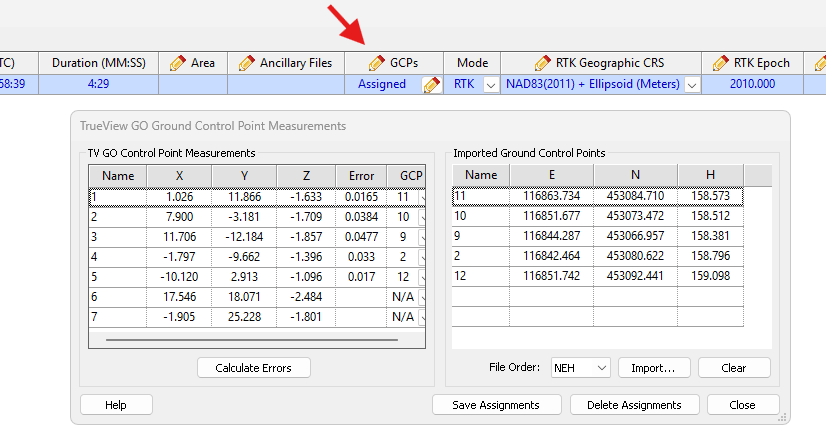The image size is (826, 442).
Task: Select height 158.796 of point 2
Action: 711,256
